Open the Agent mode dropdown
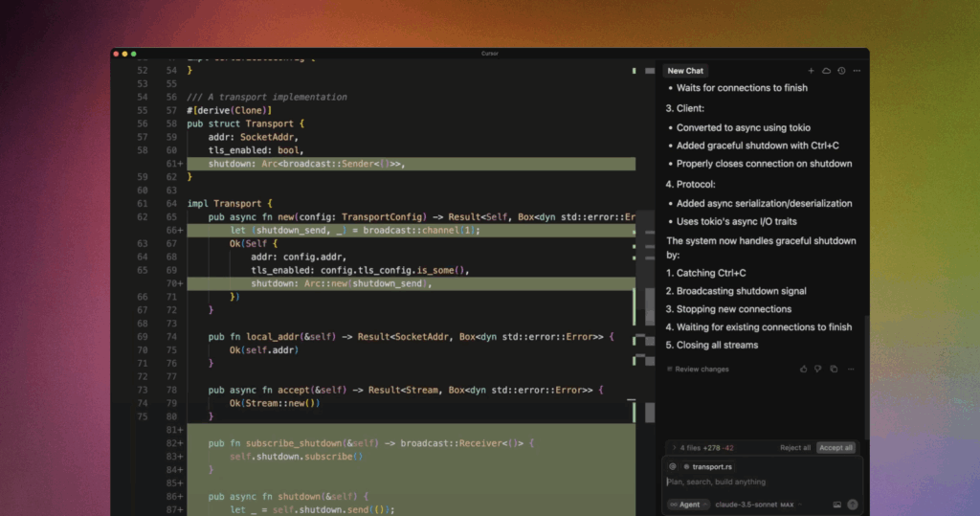This screenshot has height=516, width=980. (x=688, y=505)
